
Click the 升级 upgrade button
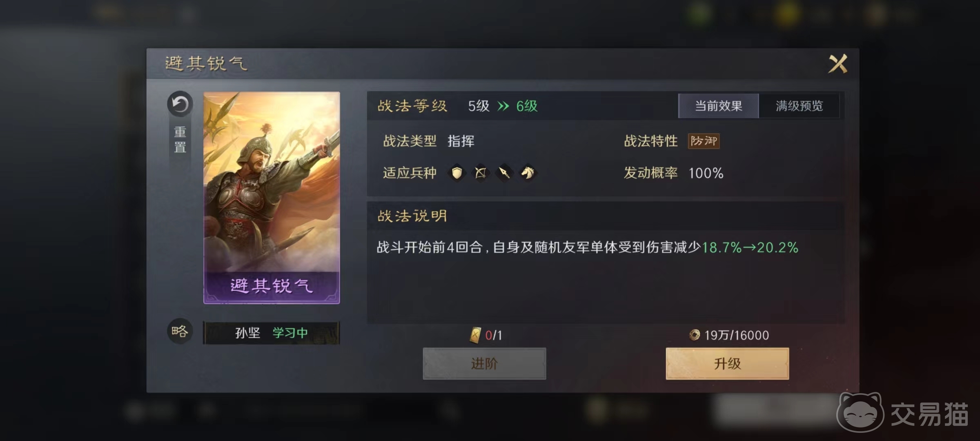[x=727, y=363]
